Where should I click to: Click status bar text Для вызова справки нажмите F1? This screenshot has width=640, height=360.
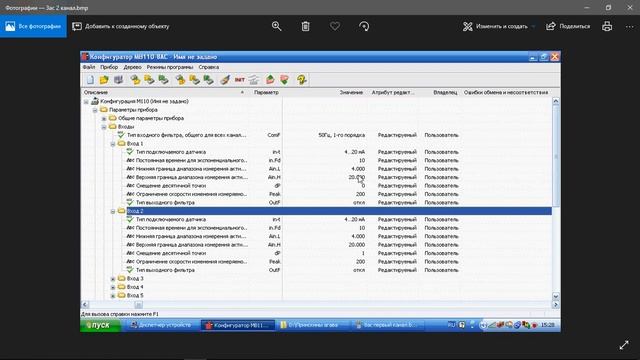pyautogui.click(x=120, y=314)
